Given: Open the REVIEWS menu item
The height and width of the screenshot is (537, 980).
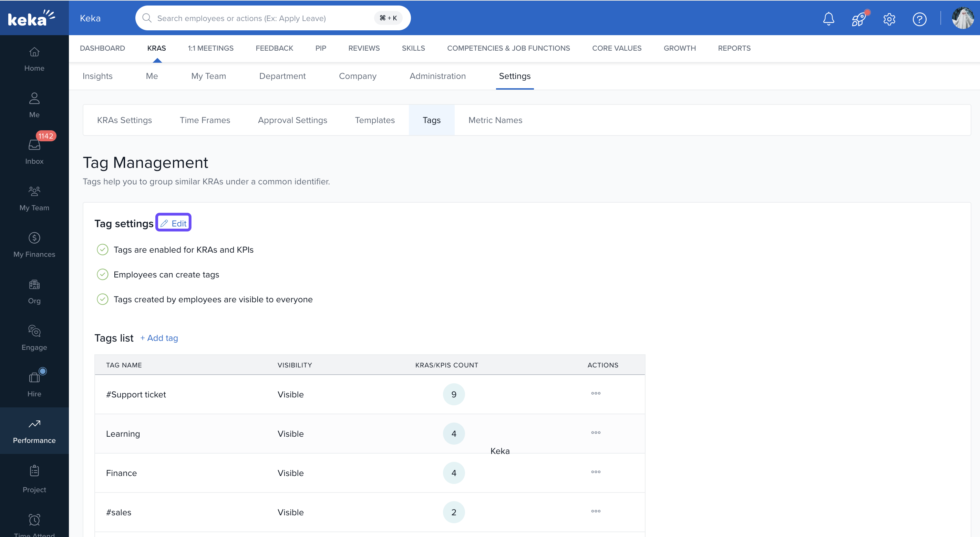Looking at the screenshot, I should tap(364, 48).
